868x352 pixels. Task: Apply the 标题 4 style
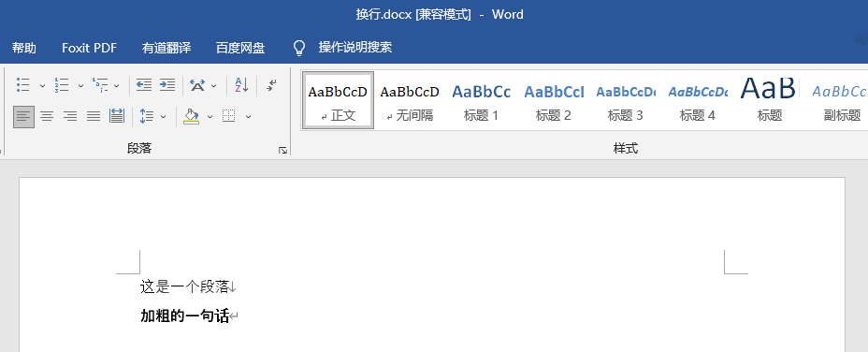(x=697, y=100)
